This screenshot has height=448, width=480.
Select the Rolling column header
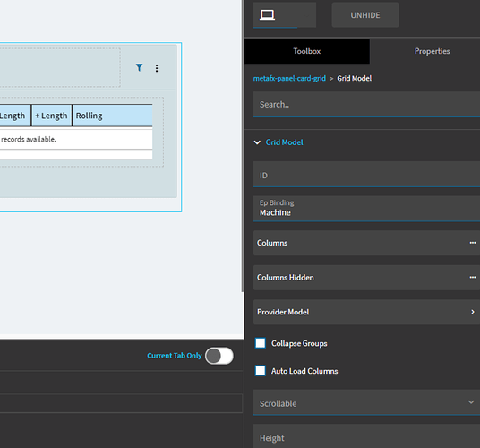tap(112, 116)
